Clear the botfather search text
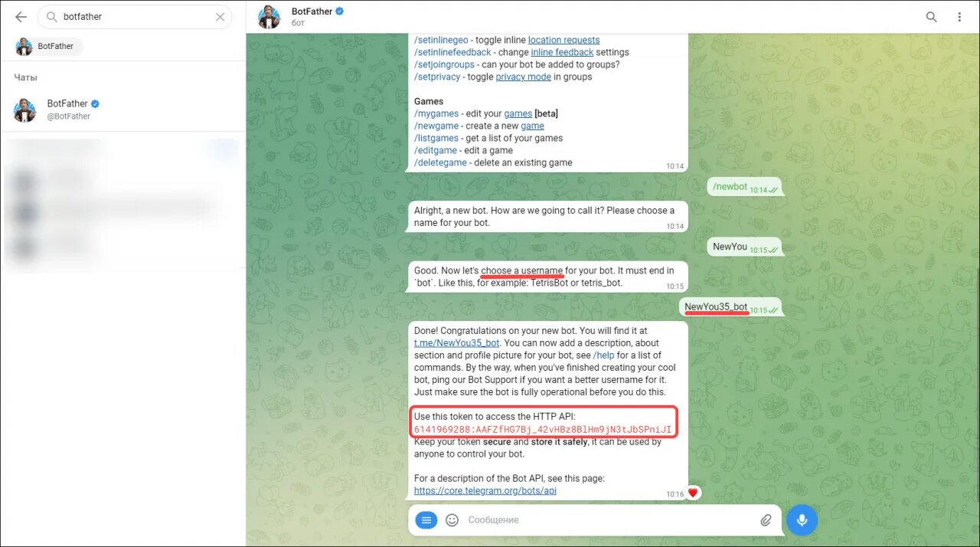Image resolution: width=980 pixels, height=547 pixels. click(220, 17)
